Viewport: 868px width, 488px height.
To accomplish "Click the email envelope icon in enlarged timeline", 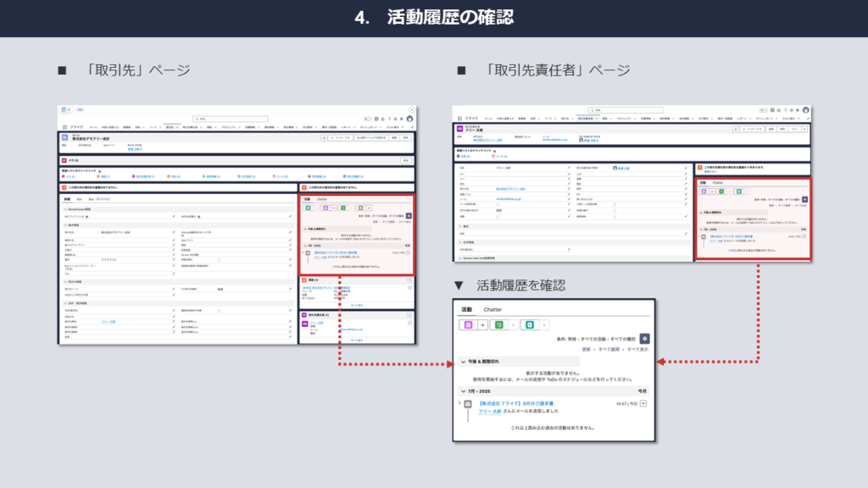I will 468,406.
